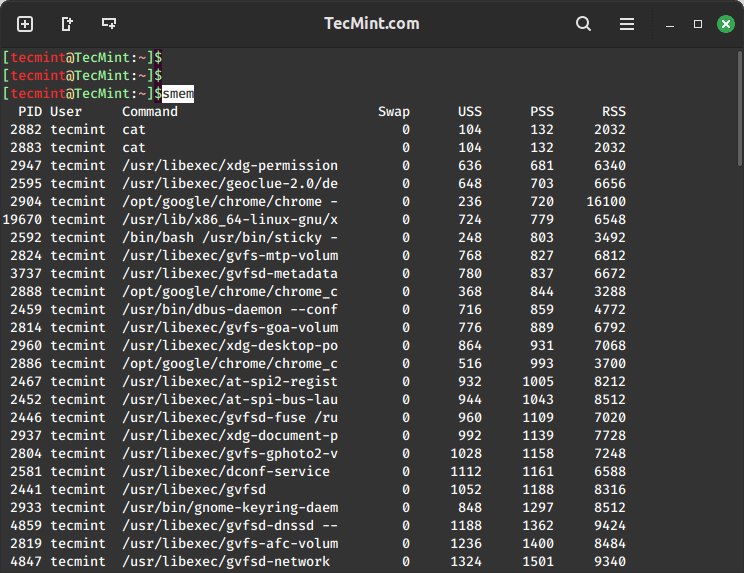Click the PID column header
This screenshot has width=744, height=573.
[x=30, y=111]
